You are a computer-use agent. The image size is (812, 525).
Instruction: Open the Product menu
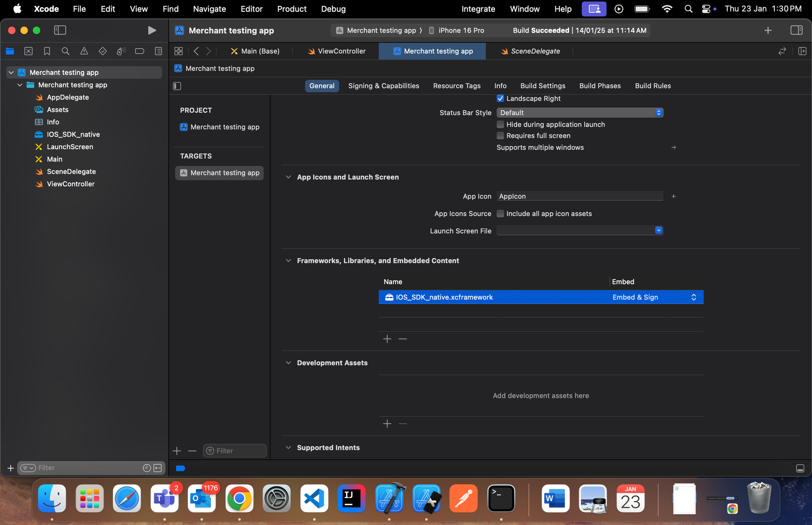(x=291, y=9)
